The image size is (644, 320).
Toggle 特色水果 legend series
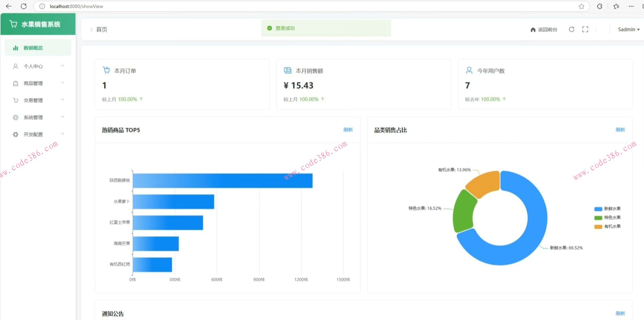click(608, 218)
